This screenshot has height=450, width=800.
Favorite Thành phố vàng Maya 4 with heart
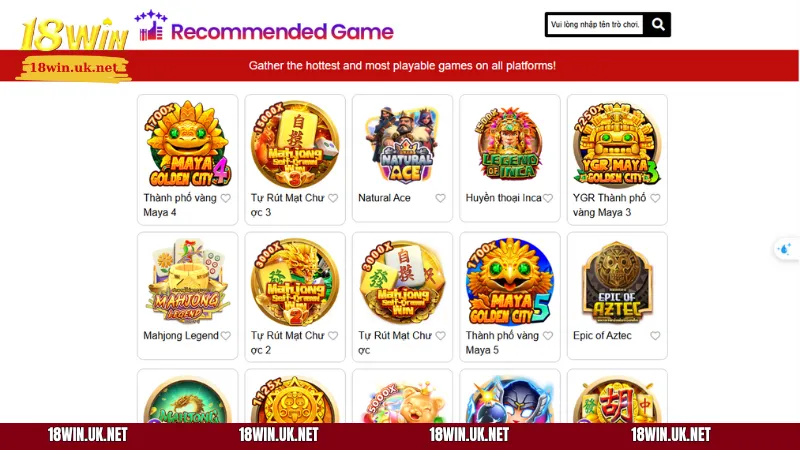226,198
